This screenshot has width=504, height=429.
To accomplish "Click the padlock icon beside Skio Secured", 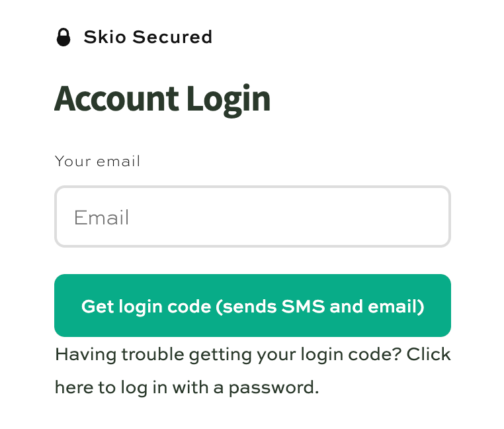I will tap(63, 37).
